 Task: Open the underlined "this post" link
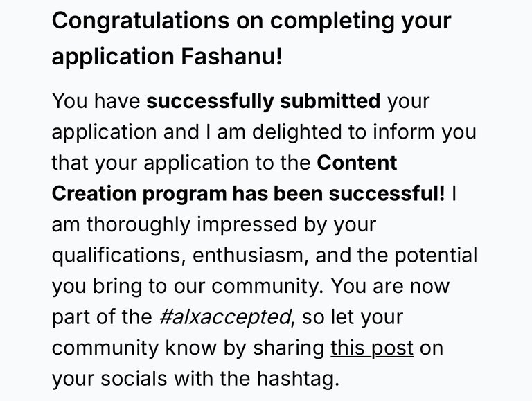(x=372, y=348)
